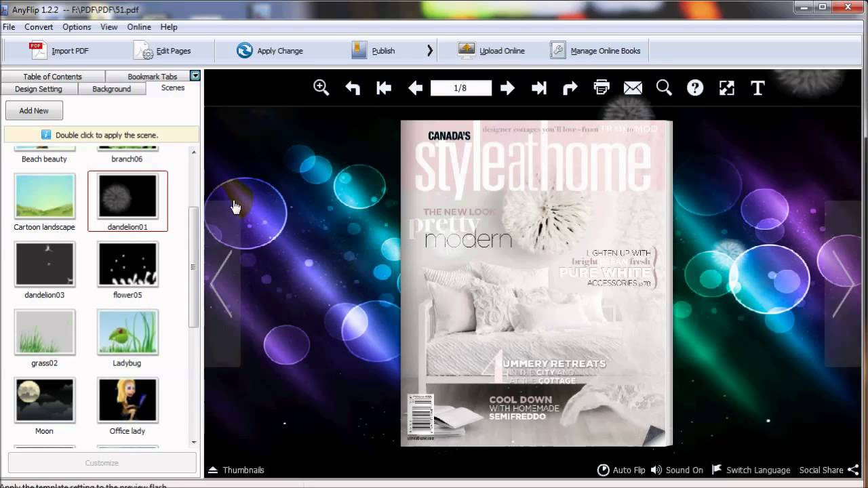This screenshot has height=488, width=868.
Task: Click Edit Pages toolbar button
Action: click(163, 51)
